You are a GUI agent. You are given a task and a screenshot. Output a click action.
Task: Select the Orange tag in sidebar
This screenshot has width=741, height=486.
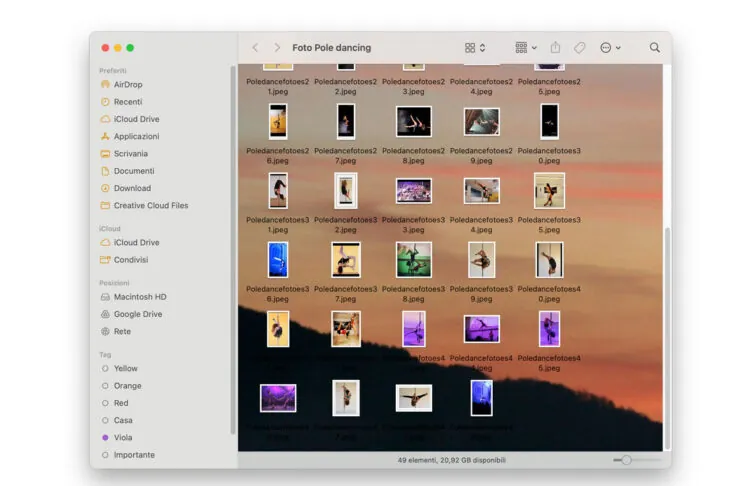[x=127, y=385]
